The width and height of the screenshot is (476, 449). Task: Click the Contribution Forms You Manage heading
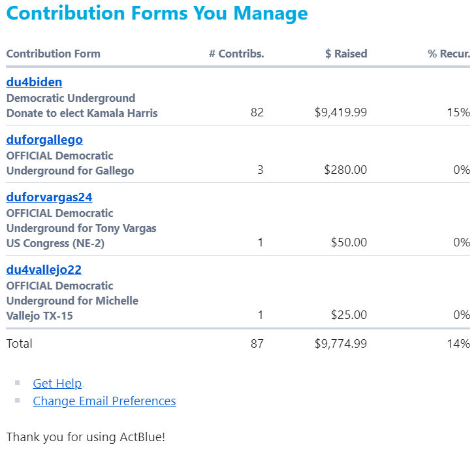coord(157,13)
